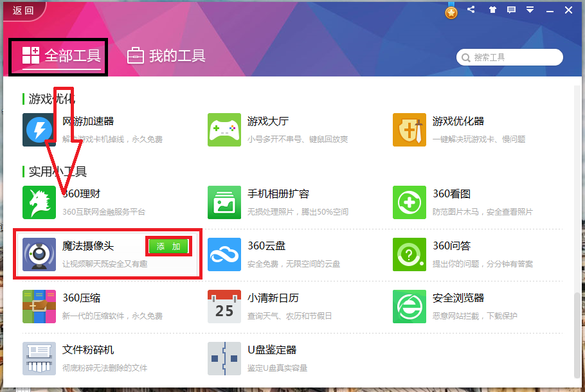Launch the 游戏优化器 shield icon
Image resolution: width=585 pixels, height=392 pixels.
click(x=410, y=130)
